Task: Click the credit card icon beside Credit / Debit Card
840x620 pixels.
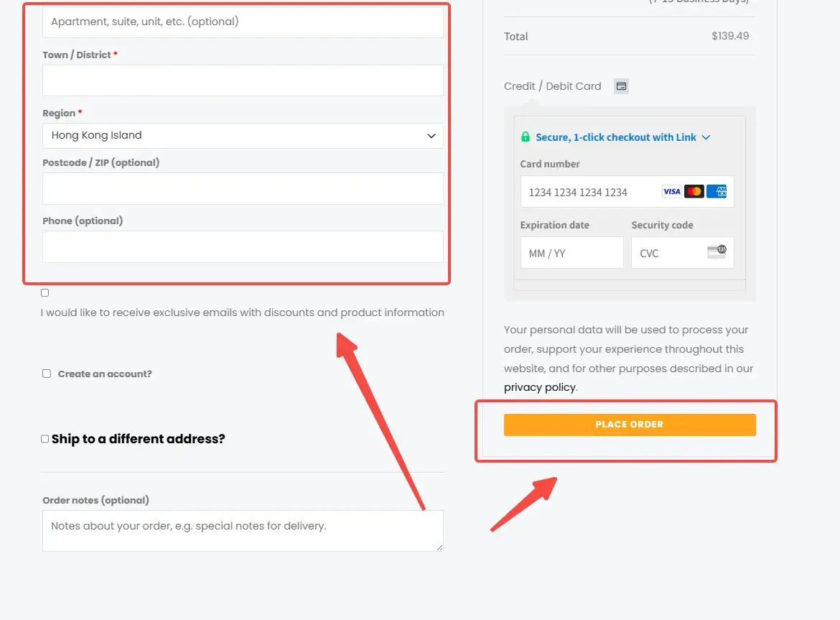Action: point(621,86)
